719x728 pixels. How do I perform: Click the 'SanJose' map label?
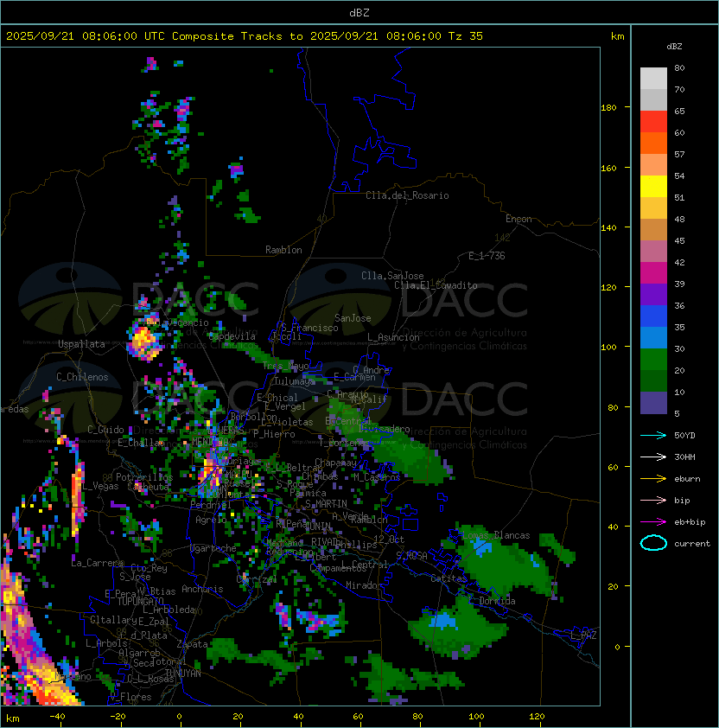pyautogui.click(x=353, y=318)
